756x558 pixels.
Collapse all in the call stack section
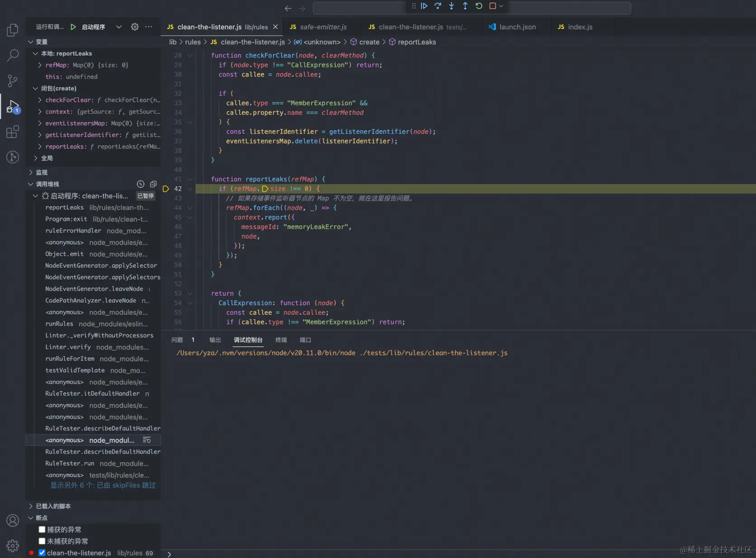tap(153, 184)
